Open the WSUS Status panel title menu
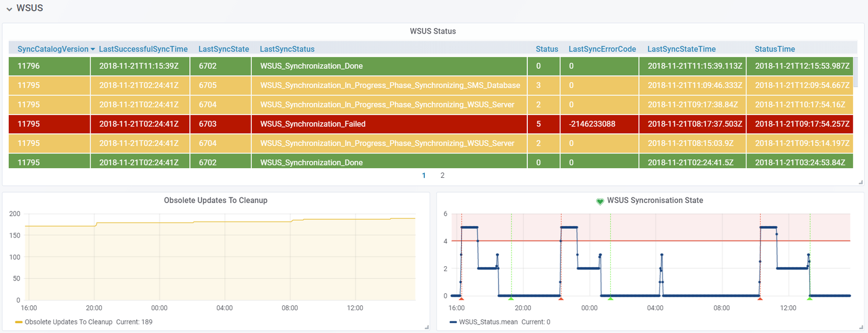 pos(432,31)
